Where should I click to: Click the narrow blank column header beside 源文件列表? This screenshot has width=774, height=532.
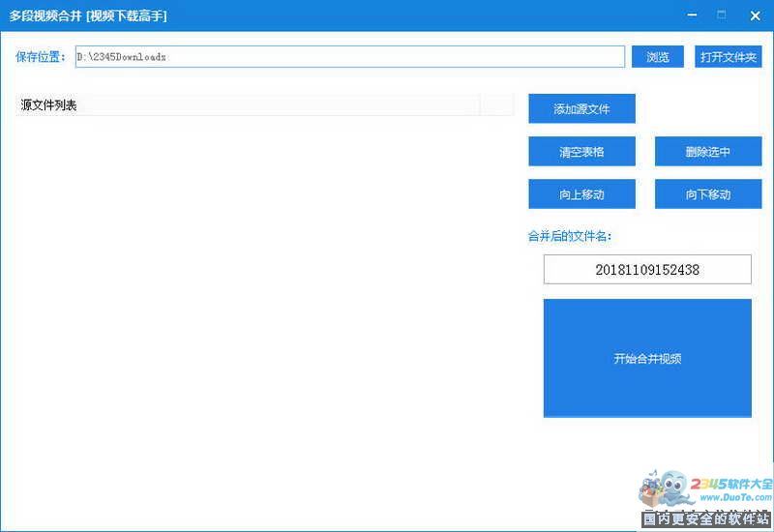pos(496,105)
